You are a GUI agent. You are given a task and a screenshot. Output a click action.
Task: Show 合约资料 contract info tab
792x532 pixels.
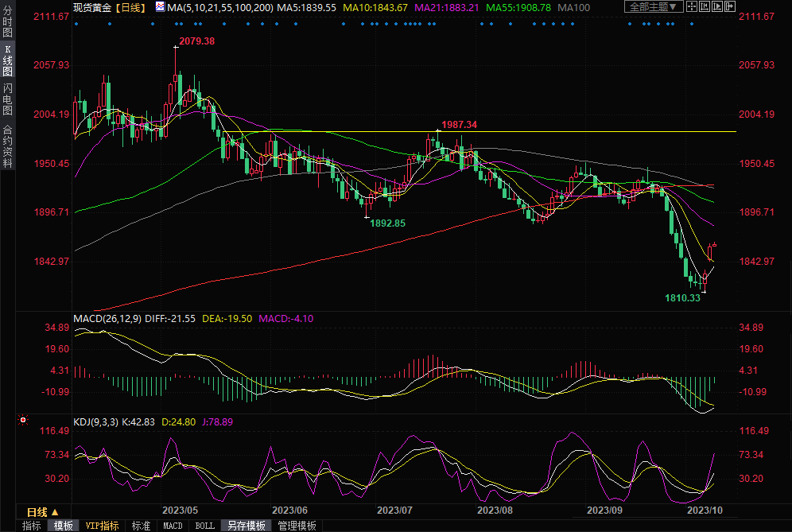(7, 146)
